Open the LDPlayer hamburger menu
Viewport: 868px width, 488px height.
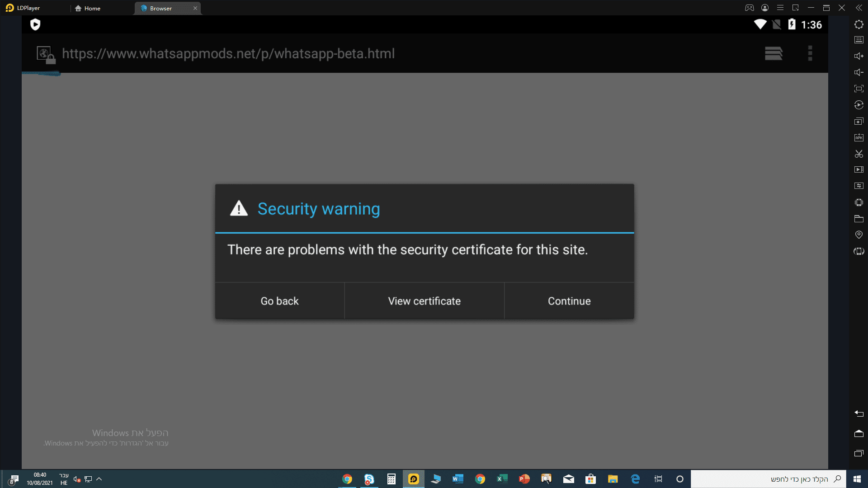point(780,8)
